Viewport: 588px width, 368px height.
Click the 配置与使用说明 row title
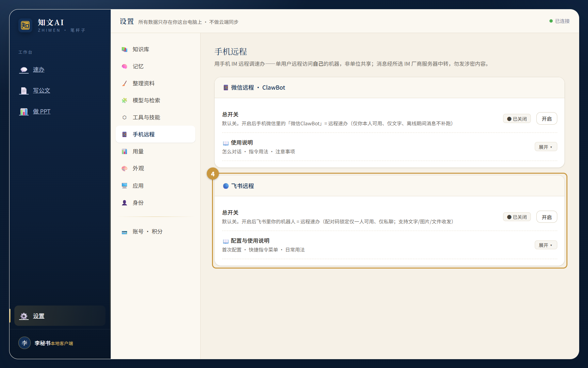(x=250, y=241)
